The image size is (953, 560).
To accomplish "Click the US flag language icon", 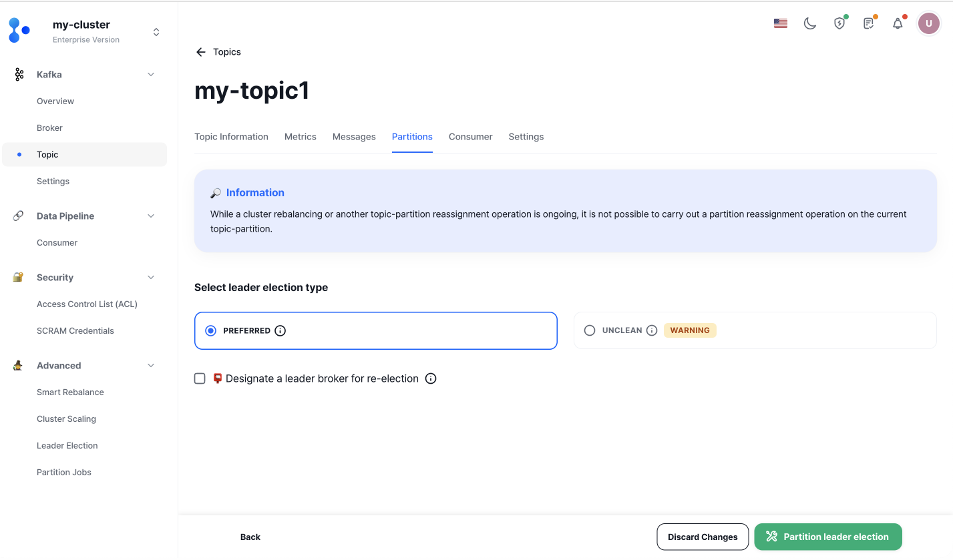I will [x=780, y=23].
